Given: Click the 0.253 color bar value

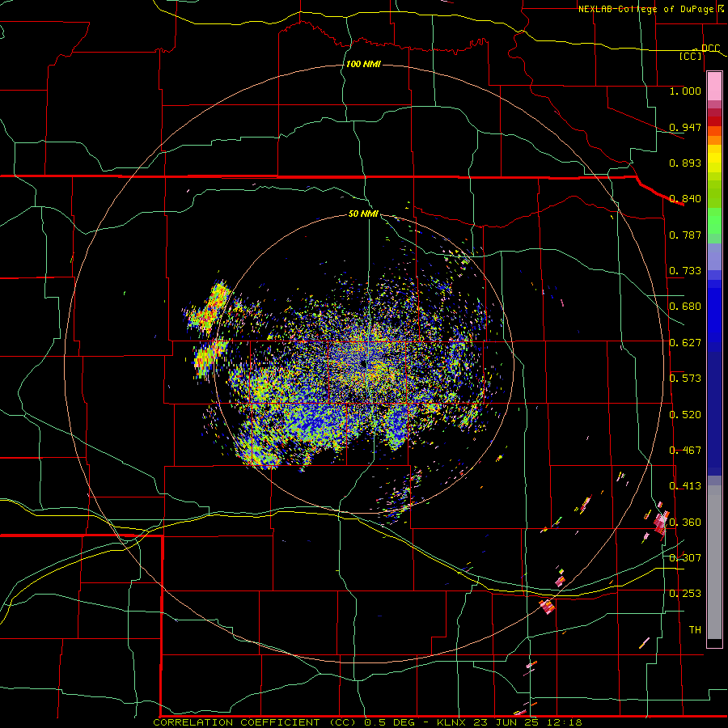Looking at the screenshot, I should coord(685,594).
